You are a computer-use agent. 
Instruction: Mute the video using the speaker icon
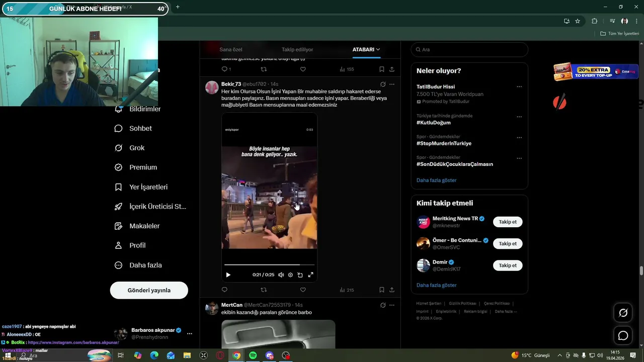[x=281, y=275]
